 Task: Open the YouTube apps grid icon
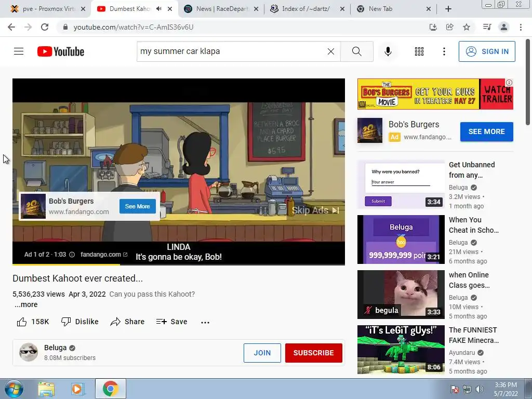coord(419,51)
